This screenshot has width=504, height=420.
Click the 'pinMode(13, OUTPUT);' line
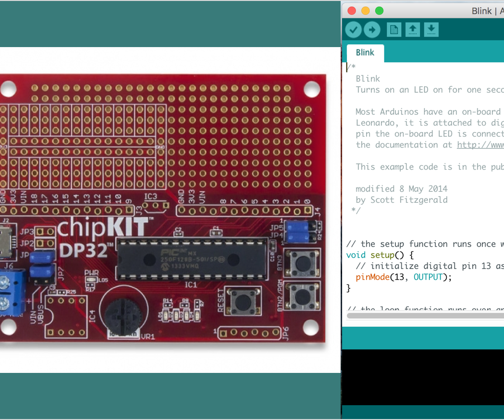[404, 277]
